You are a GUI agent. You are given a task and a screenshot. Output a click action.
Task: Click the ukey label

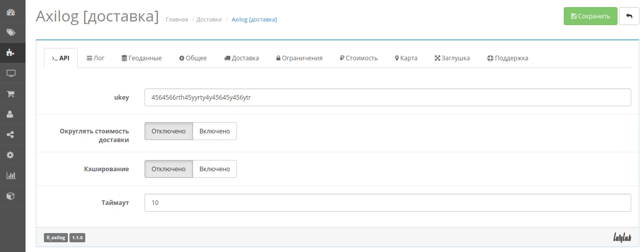point(122,98)
